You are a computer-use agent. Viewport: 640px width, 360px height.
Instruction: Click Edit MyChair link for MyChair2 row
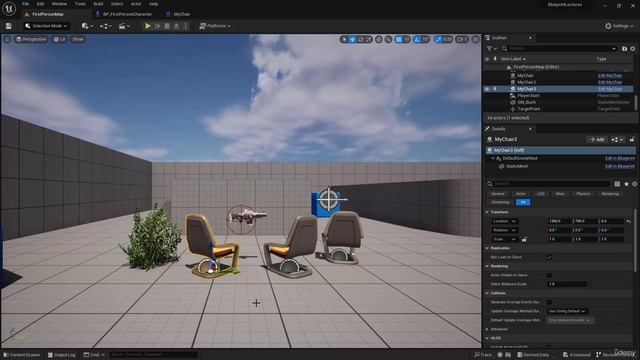click(610, 82)
